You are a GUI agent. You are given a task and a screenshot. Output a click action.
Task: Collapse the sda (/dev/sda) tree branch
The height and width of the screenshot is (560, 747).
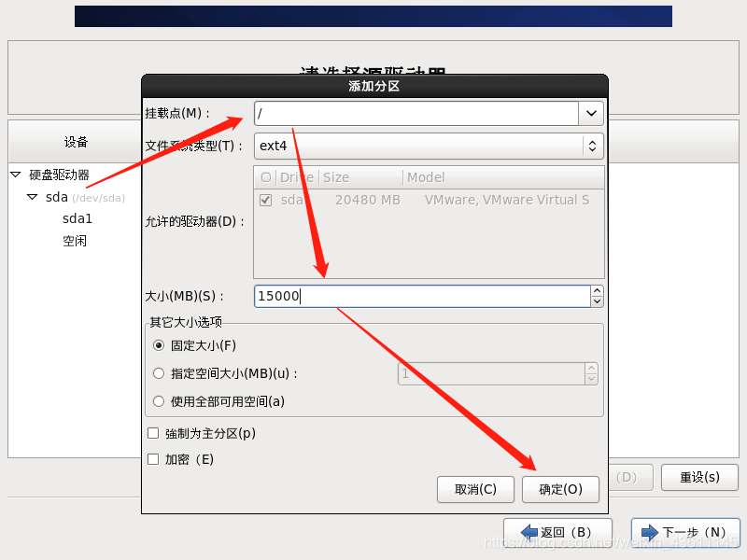tap(34, 197)
